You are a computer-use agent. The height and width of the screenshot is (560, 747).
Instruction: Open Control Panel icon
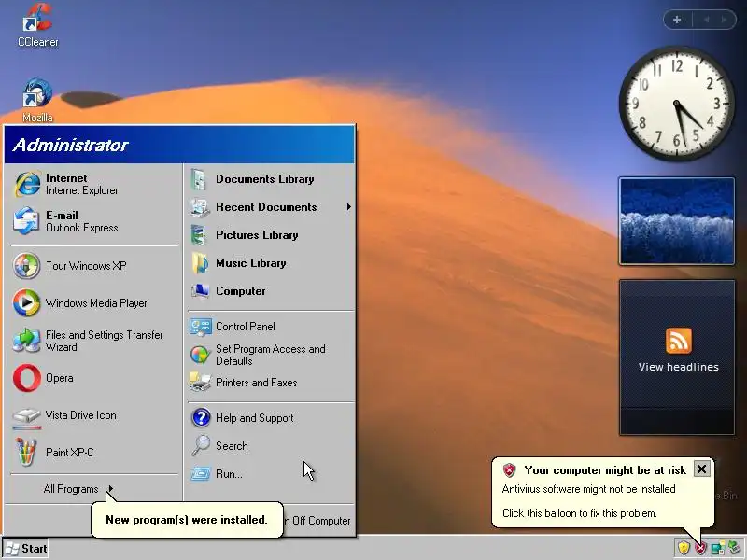[200, 327]
